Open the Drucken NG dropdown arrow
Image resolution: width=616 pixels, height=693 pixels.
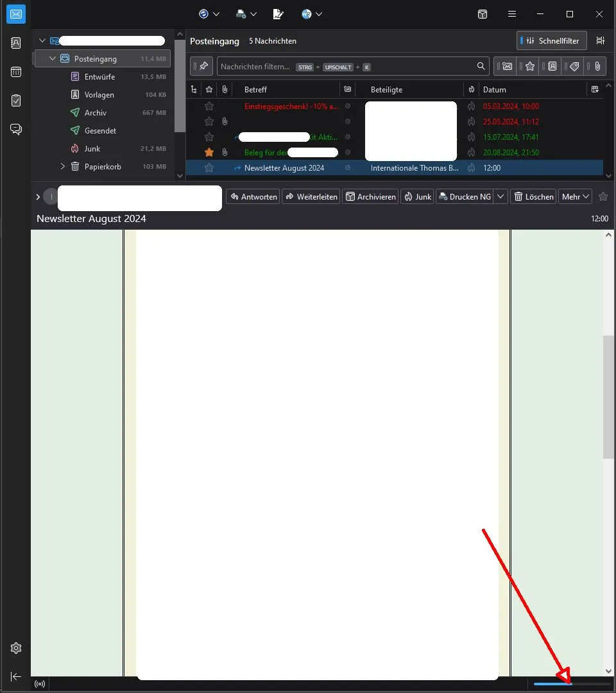[501, 197]
